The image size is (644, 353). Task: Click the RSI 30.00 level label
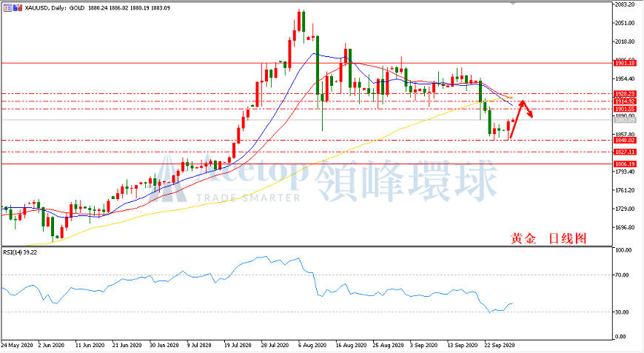click(623, 312)
